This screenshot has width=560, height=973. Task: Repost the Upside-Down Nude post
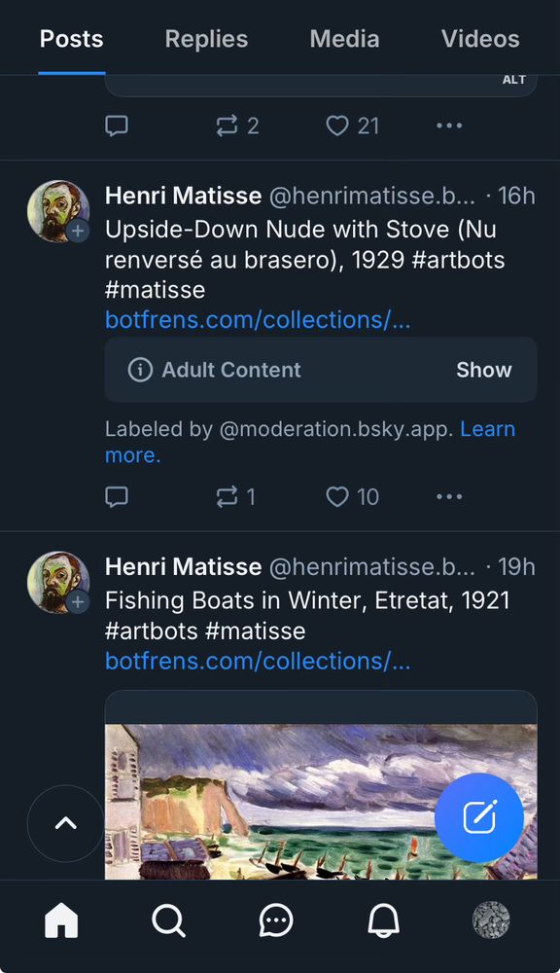pyautogui.click(x=228, y=497)
